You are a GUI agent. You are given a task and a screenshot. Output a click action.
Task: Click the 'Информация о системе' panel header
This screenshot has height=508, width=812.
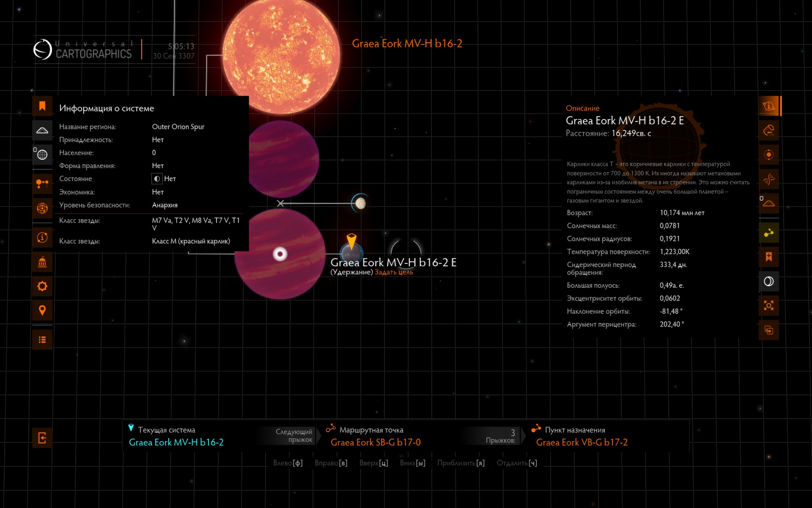107,108
